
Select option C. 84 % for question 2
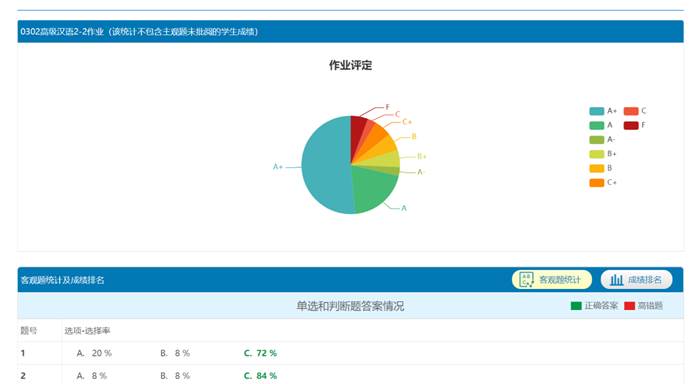pos(260,376)
